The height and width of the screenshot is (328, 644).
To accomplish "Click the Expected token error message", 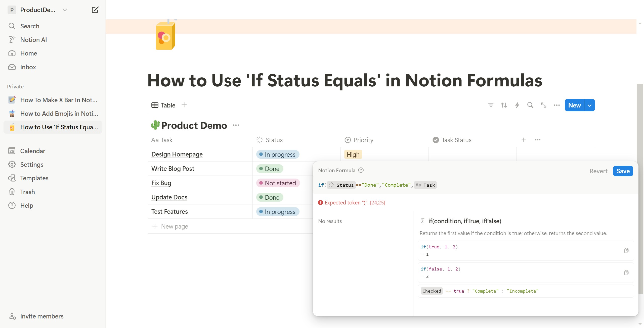I will 352,203.
